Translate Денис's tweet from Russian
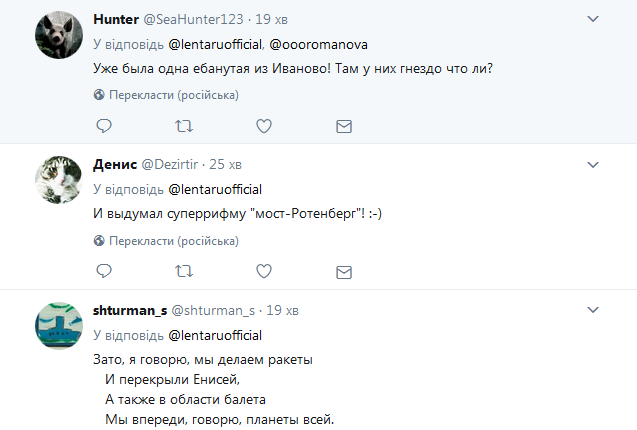Viewport: 637px width, 430px height. tap(165, 240)
